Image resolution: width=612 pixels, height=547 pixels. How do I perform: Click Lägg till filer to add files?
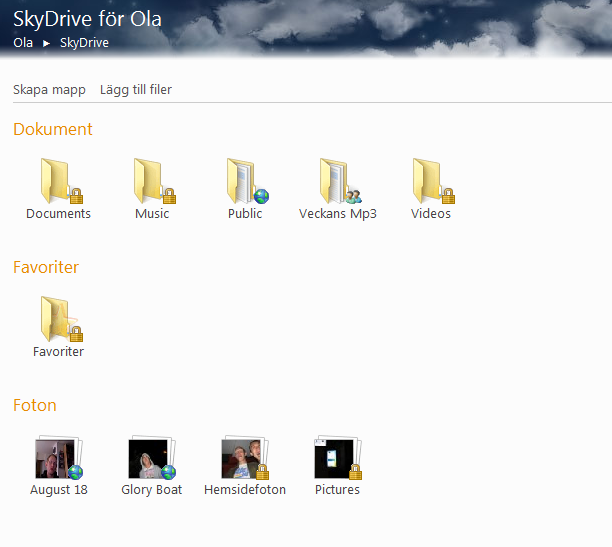tap(136, 90)
